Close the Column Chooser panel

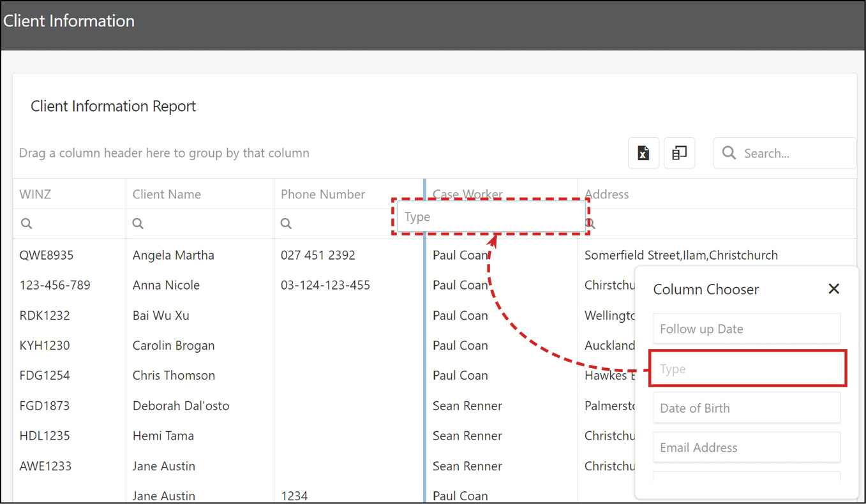tap(834, 289)
